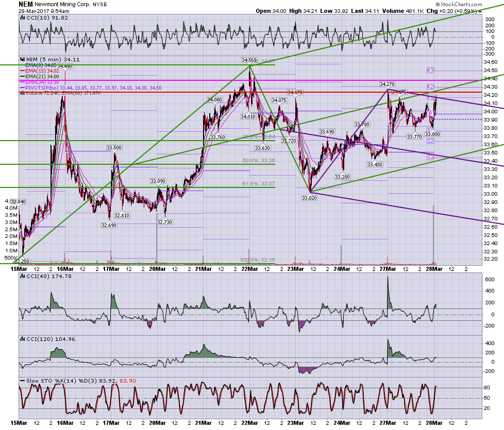Click the area icon beside CCI(10)
Viewport: 504px width, 430px height.
(x=23, y=18)
